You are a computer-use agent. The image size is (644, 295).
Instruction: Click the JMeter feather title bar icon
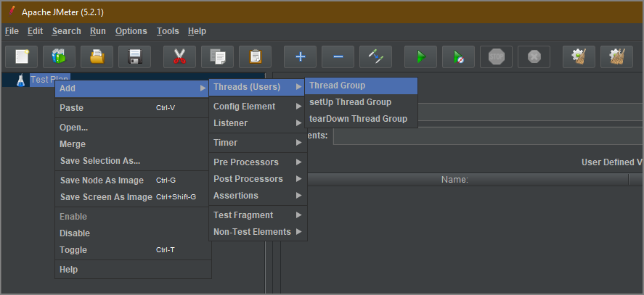(12, 12)
